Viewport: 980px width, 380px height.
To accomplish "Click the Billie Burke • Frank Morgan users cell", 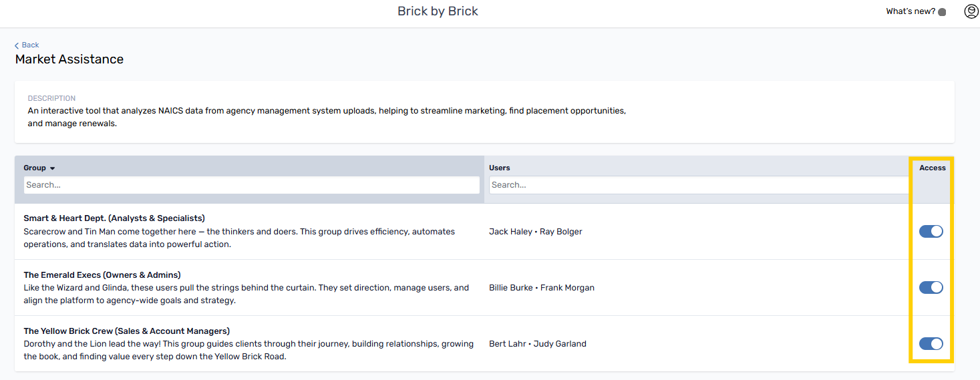I will (x=541, y=288).
